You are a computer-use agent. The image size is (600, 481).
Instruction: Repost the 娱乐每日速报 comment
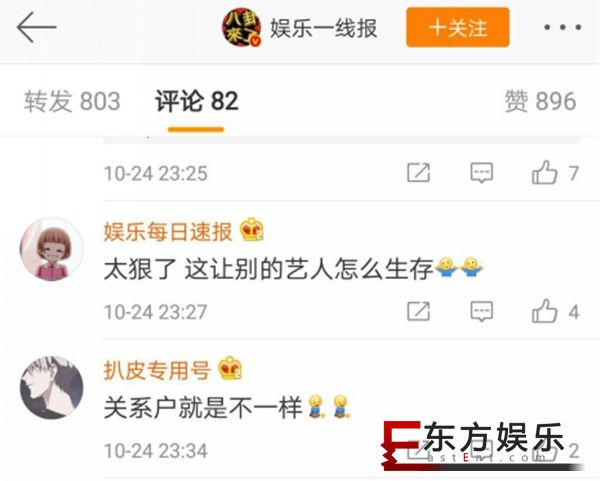click(x=419, y=311)
